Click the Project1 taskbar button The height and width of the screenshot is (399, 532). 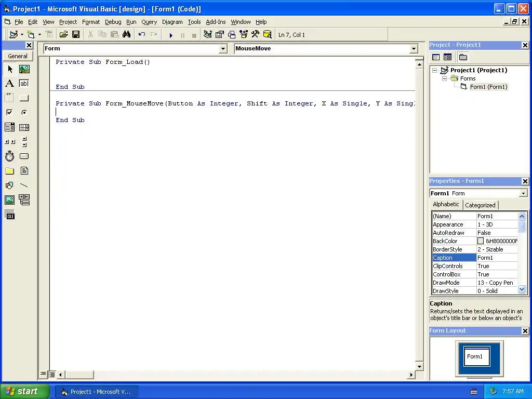pyautogui.click(x=97, y=392)
